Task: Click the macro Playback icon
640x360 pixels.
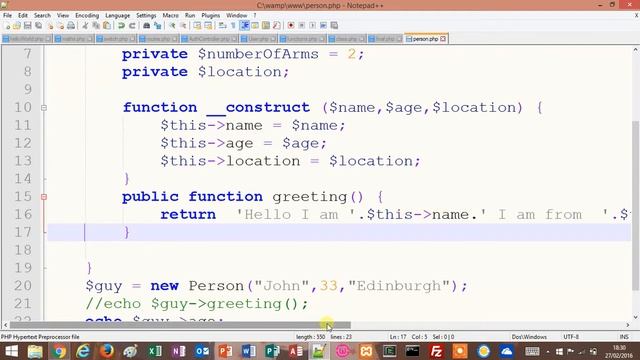Action: click(312, 25)
